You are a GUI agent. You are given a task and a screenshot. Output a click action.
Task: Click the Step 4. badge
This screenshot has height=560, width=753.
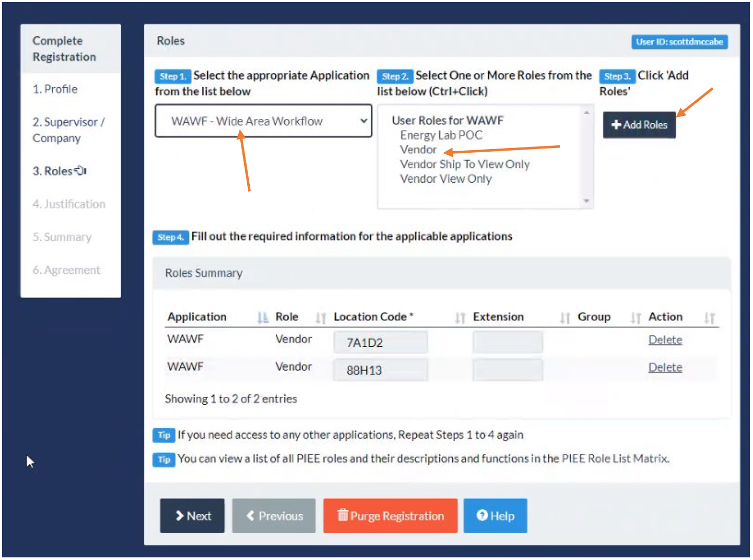(x=171, y=237)
